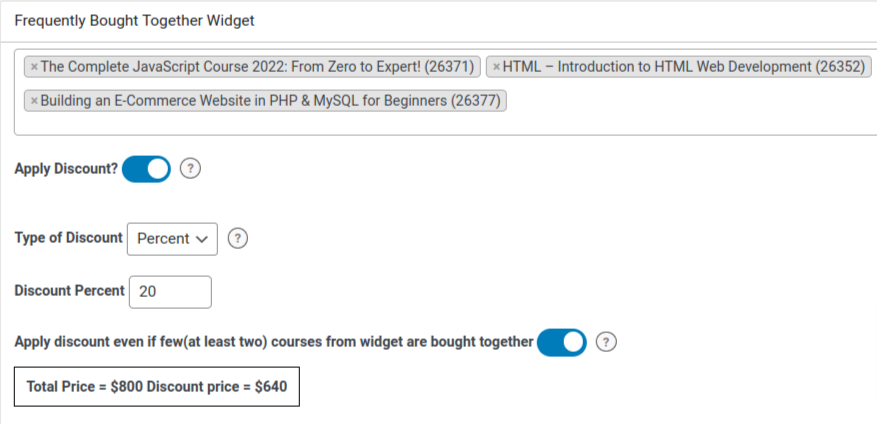The height and width of the screenshot is (424, 877).
Task: Open the Type of Discount dropdown
Action: (172, 238)
